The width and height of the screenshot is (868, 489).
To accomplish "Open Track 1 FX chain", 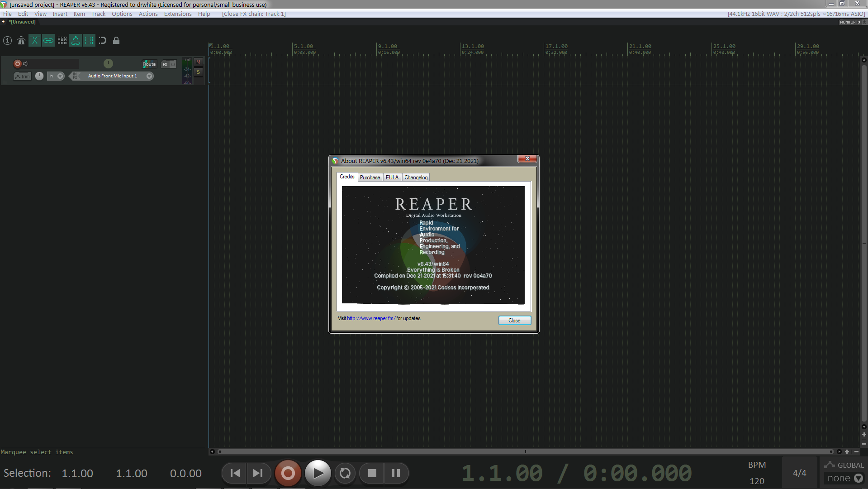I will pyautogui.click(x=165, y=64).
